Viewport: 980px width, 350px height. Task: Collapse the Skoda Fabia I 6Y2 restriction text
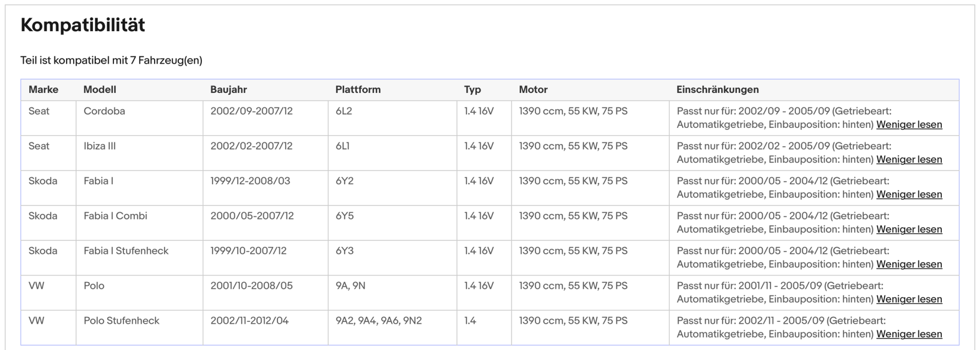tap(908, 194)
